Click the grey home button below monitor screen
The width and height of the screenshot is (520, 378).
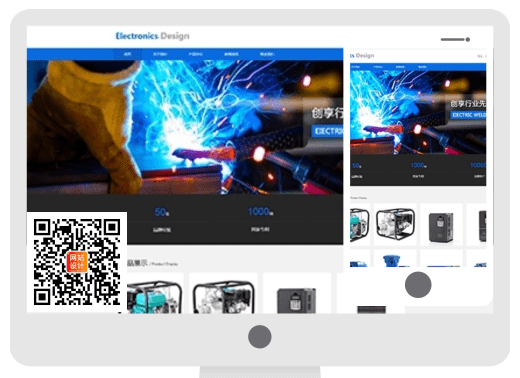pyautogui.click(x=260, y=337)
